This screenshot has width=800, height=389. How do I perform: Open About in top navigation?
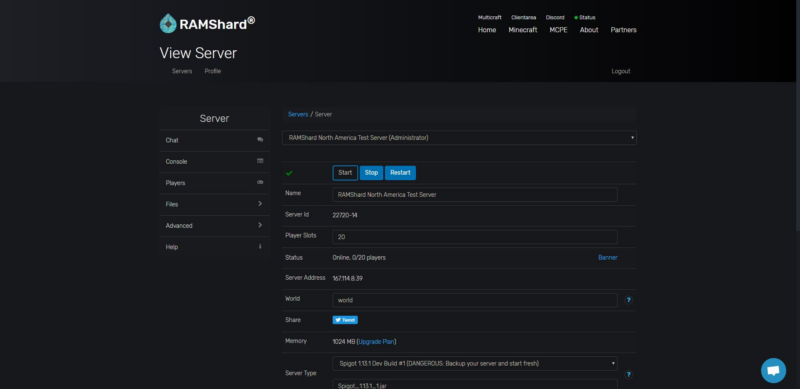click(589, 30)
